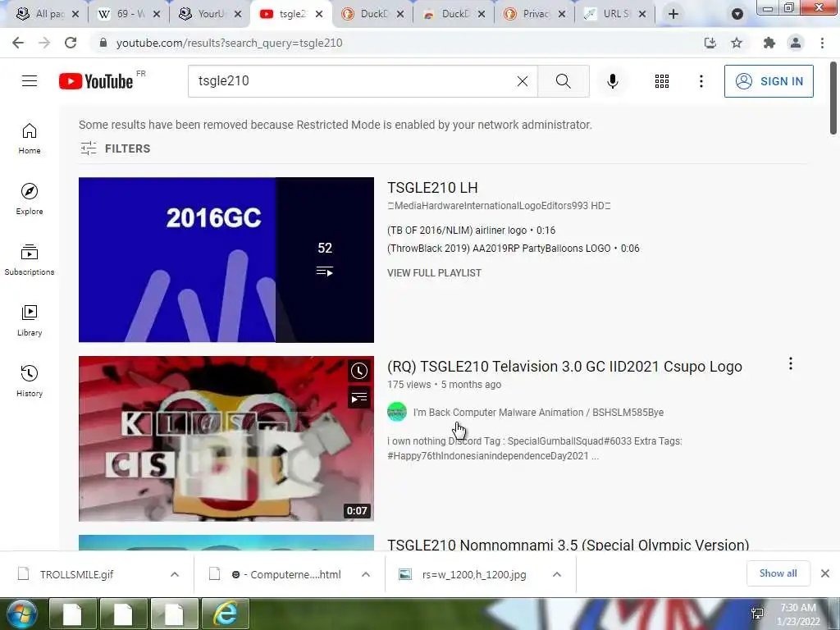The image size is (840, 630).
Task: Open Library in the sidebar
Action: tap(30, 320)
